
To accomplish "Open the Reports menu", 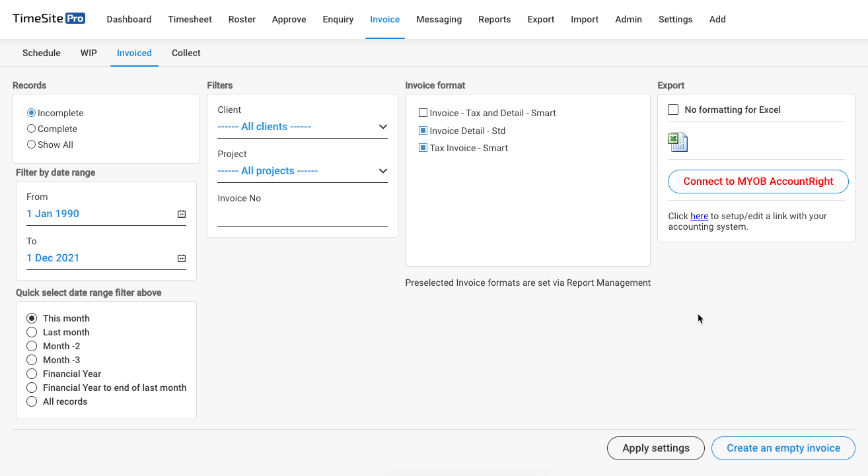I will pos(495,19).
